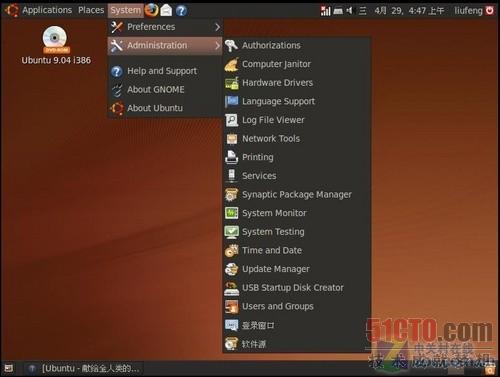
Task: Switch to the [Ubuntu - ...] taskbar window
Action: 83,368
